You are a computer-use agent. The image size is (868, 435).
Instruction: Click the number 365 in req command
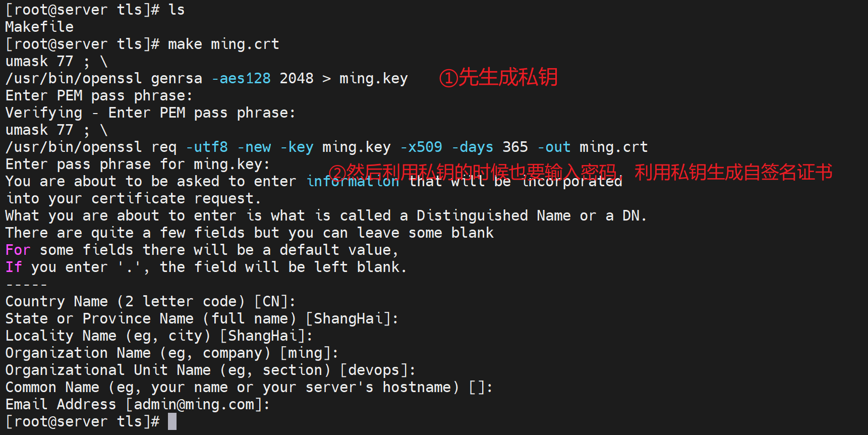515,147
